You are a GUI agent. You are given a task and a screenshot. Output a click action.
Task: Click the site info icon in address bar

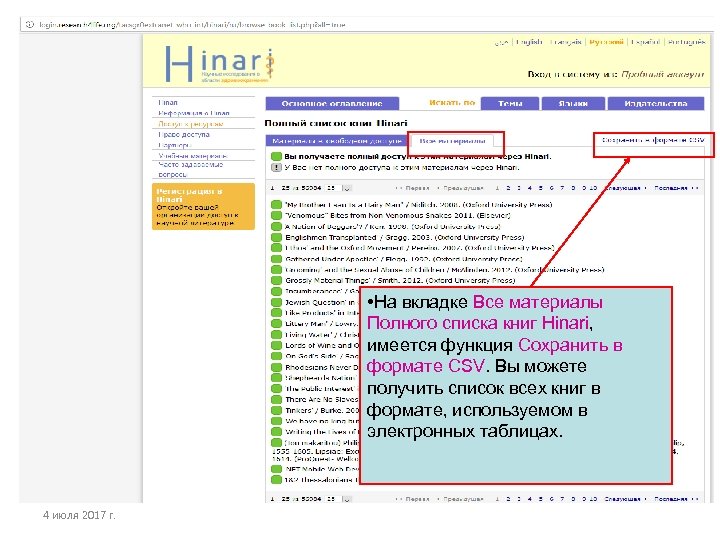30,24
